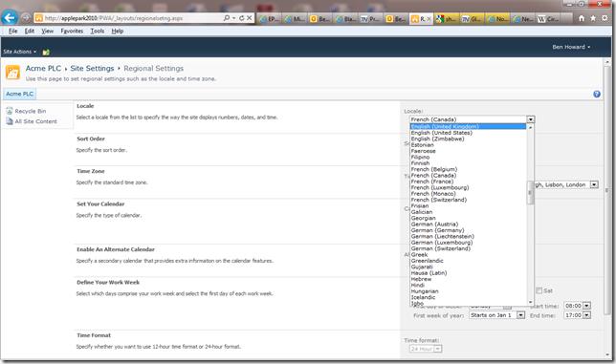The height and width of the screenshot is (364, 616).
Task: Open the Favorites star icon
Action: coord(593,18)
